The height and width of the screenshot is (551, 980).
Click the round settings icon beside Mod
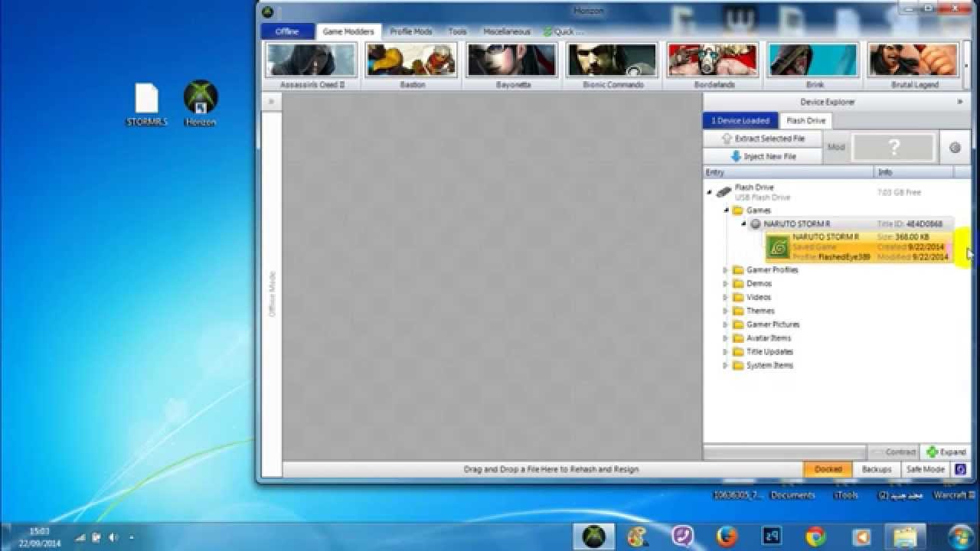coord(955,148)
